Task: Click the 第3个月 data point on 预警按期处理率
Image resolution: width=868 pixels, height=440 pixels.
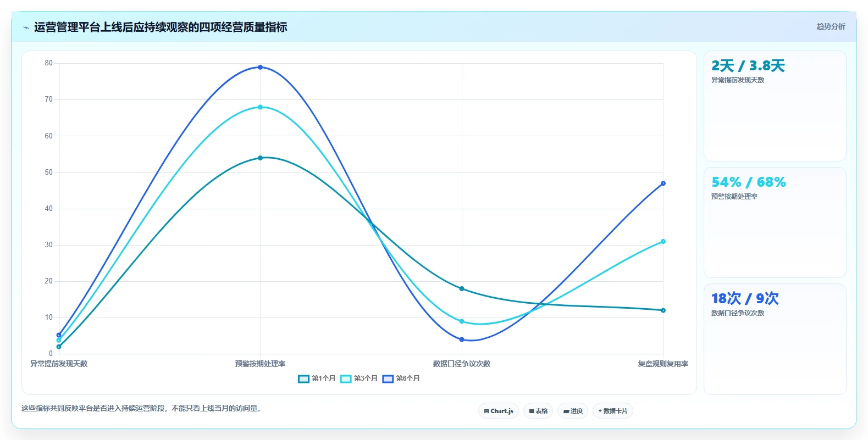Action: (261, 107)
